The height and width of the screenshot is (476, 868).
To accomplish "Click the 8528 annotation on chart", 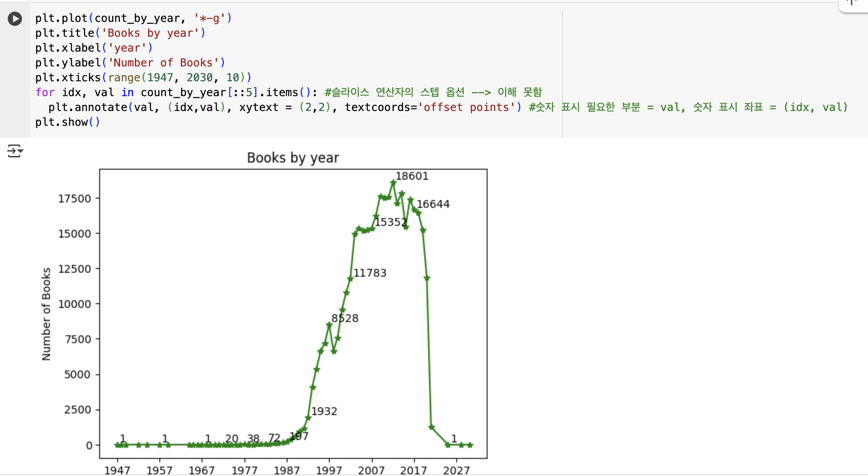I will click(345, 318).
